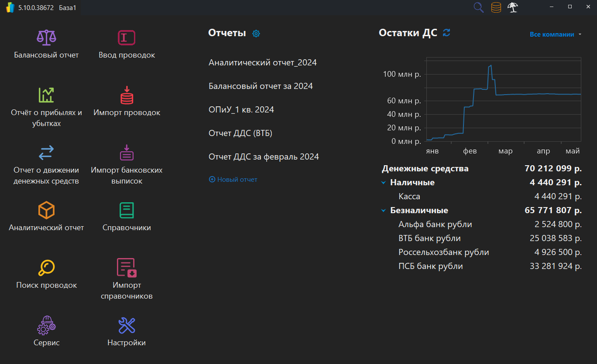Open the Аналитический отчет cube icon
Screen dimensions: 597x364
pos(46,210)
